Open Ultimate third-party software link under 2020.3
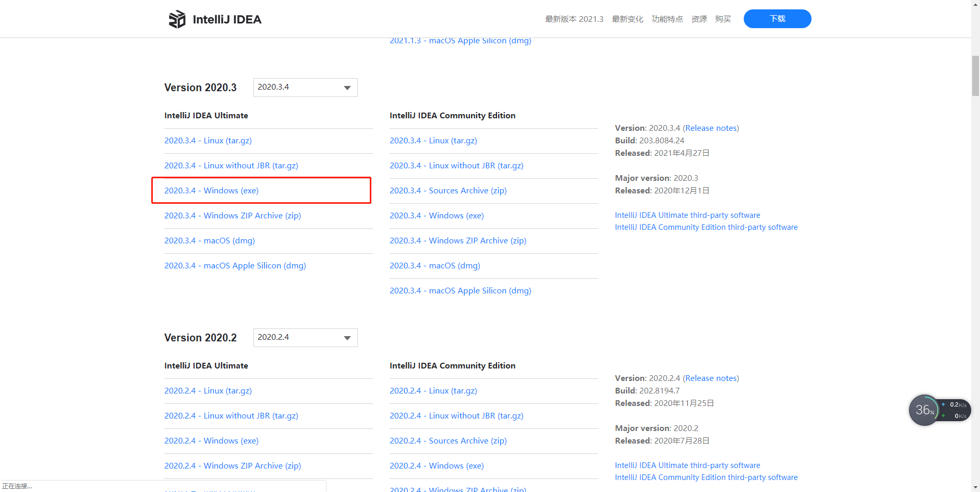Image resolution: width=980 pixels, height=492 pixels. 687,215
